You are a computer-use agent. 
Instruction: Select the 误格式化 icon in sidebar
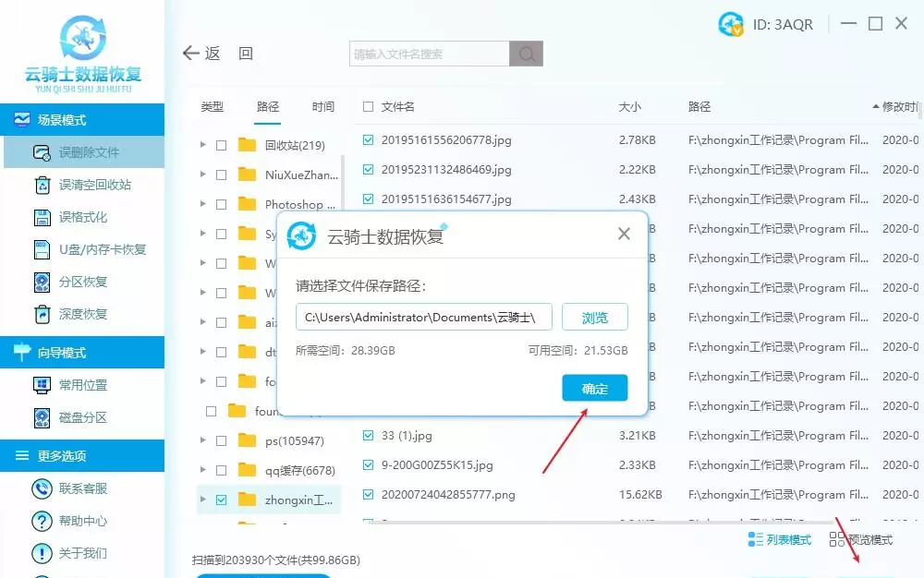[x=41, y=217]
